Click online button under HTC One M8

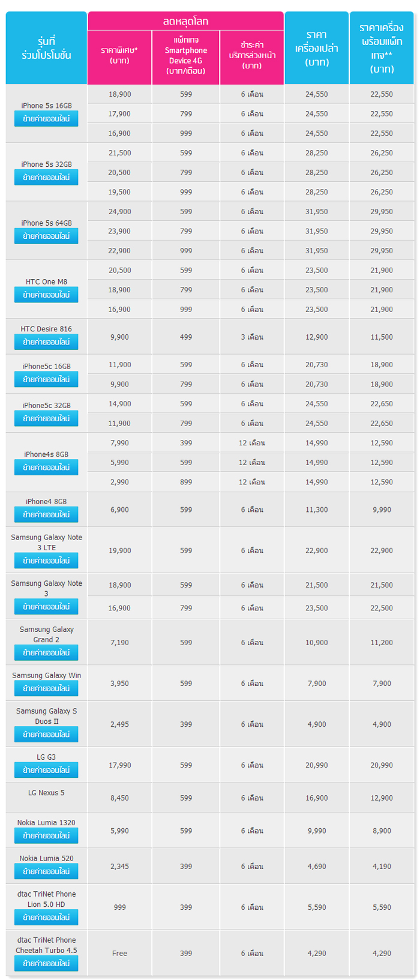coord(46,295)
